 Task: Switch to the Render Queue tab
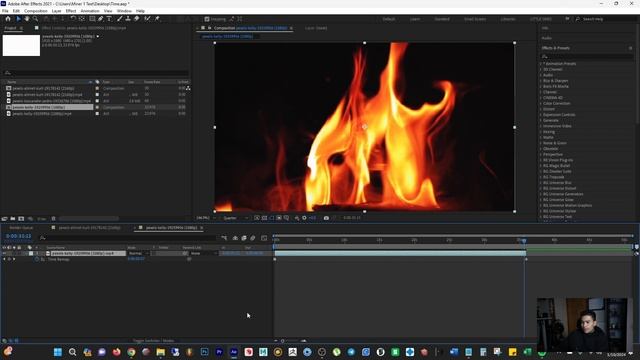pos(21,228)
